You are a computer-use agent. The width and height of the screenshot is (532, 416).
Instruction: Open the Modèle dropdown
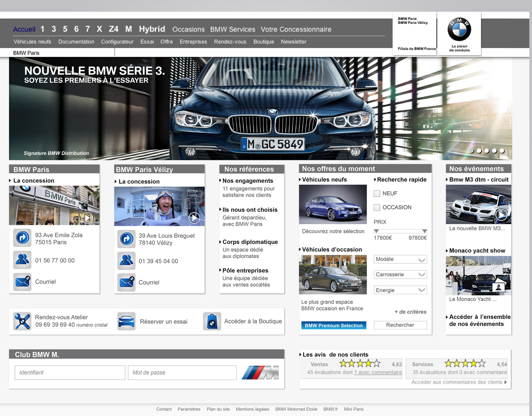click(x=400, y=259)
